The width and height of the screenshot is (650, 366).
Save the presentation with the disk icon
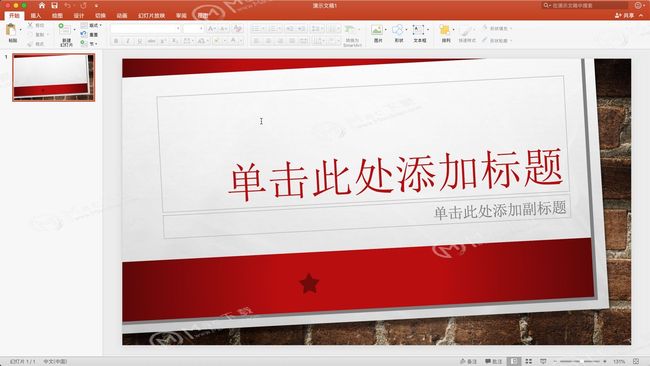pos(54,5)
